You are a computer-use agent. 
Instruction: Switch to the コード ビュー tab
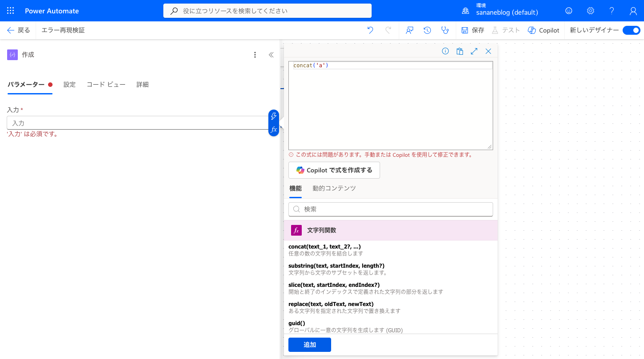click(x=106, y=85)
